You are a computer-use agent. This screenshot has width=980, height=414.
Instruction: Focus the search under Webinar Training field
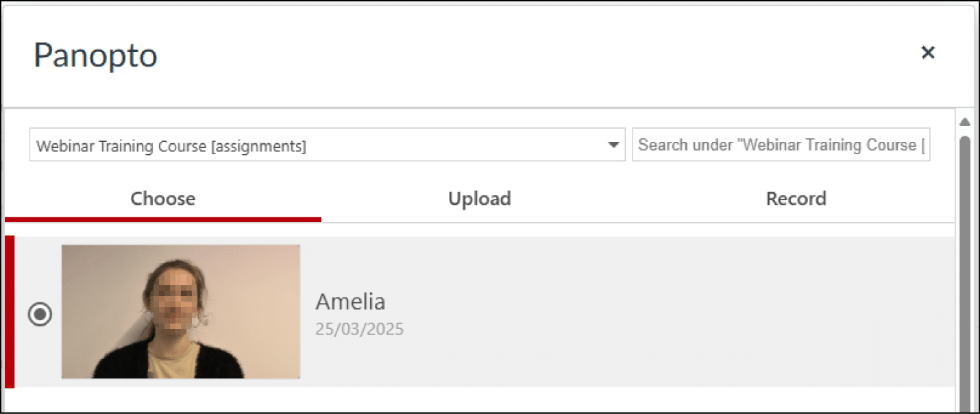pos(780,145)
